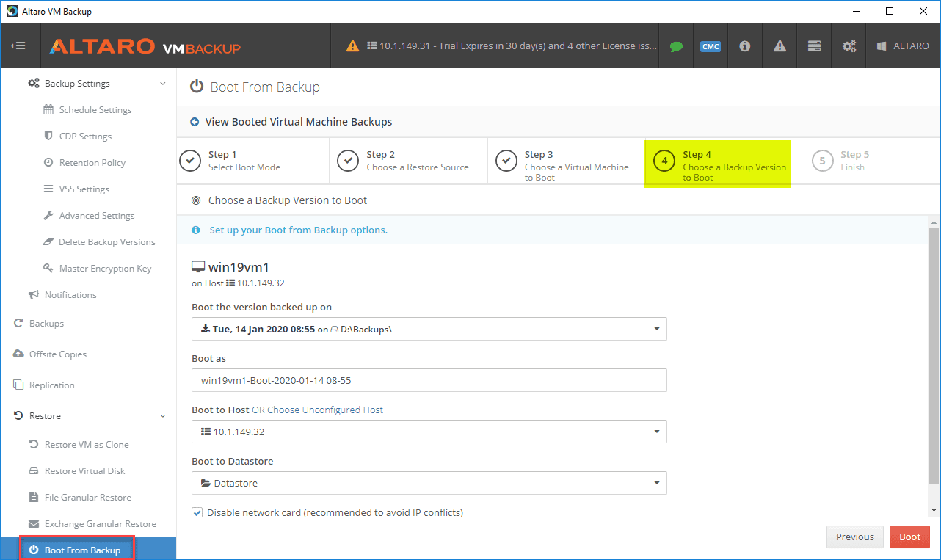
Task: Collapse the sidebar with hamburger icon
Action: (x=18, y=46)
